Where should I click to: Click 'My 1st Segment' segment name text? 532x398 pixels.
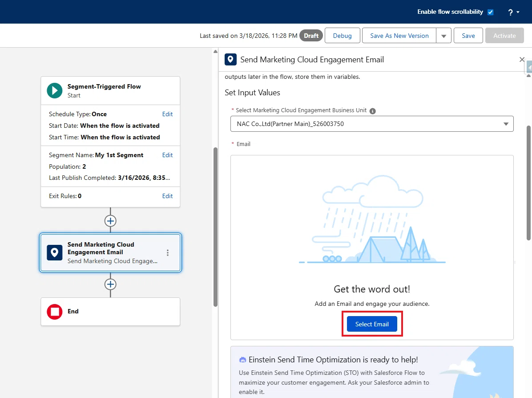[x=119, y=155]
